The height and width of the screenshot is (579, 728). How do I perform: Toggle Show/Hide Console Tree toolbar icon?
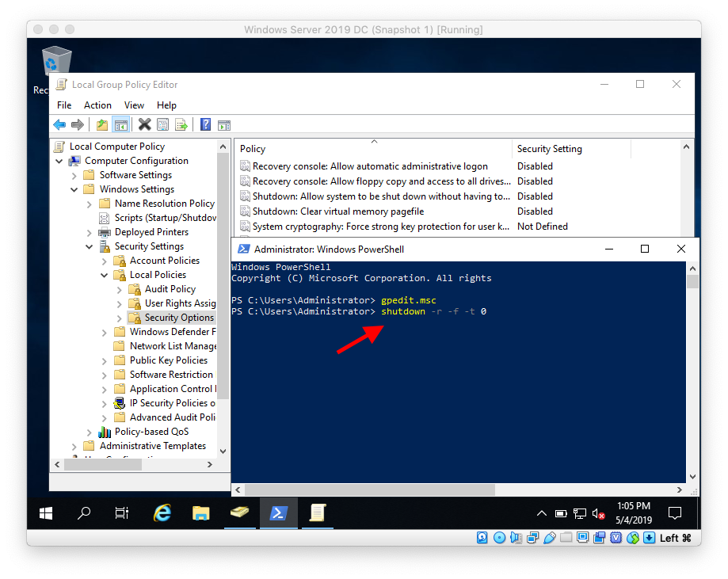click(120, 124)
